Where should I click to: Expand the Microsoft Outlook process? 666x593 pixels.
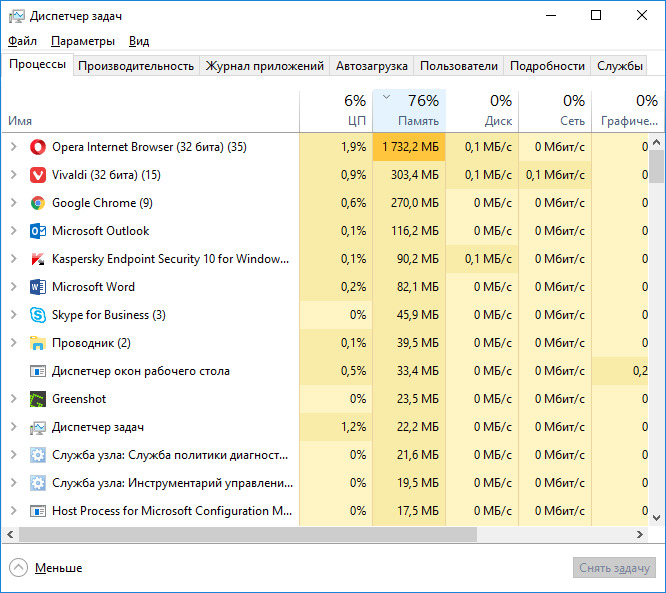point(14,231)
